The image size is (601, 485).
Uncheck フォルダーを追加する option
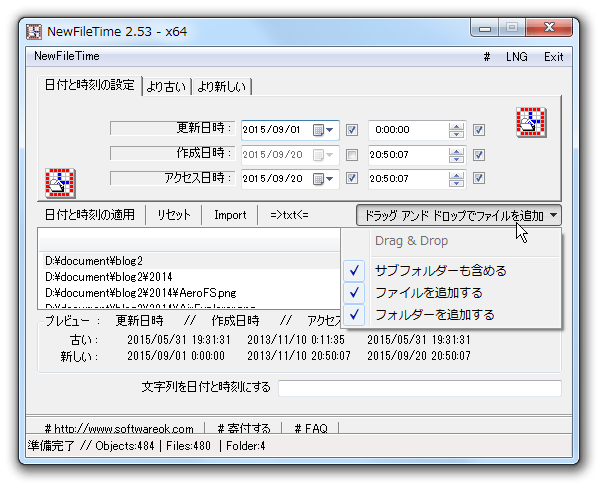point(451,315)
